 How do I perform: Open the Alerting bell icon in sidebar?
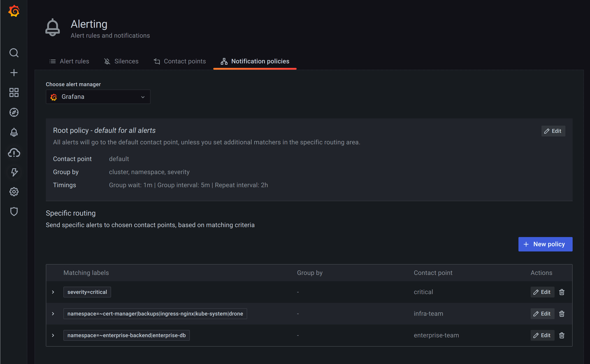(14, 132)
